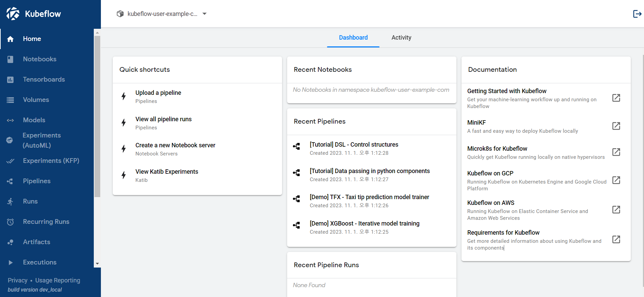Viewport: 644px width, 297px height.
Task: Open Executions from the sidebar
Action: click(47, 262)
